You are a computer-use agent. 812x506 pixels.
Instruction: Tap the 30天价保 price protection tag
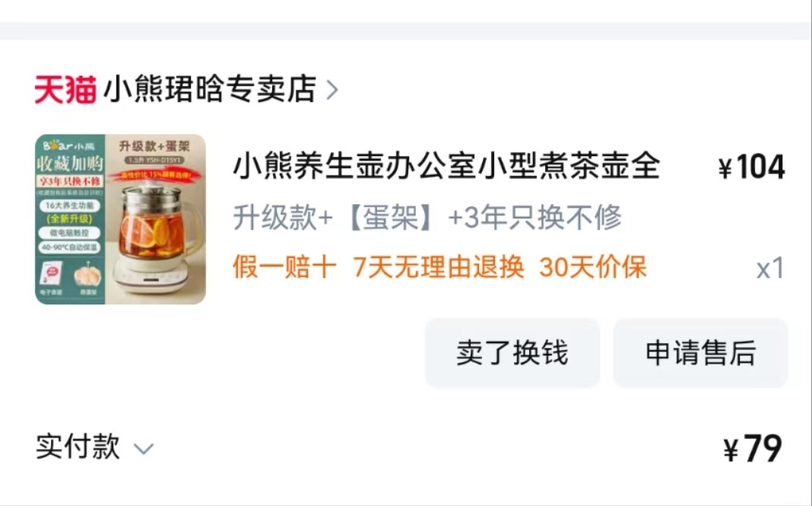(593, 267)
